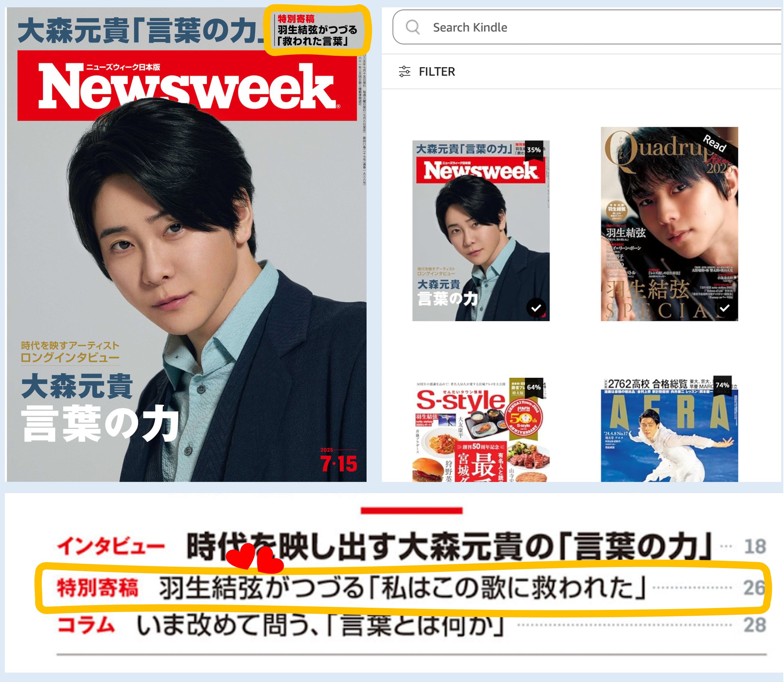
Task: Click contents line 時代を映し出す大森元貴の「言葉の力」
Action: click(450, 546)
